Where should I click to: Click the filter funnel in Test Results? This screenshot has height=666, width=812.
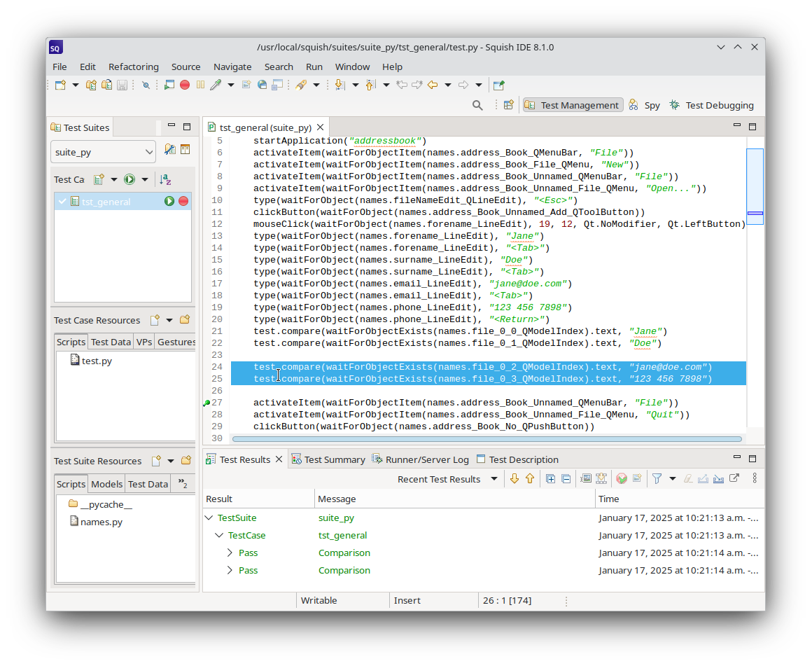(x=657, y=479)
